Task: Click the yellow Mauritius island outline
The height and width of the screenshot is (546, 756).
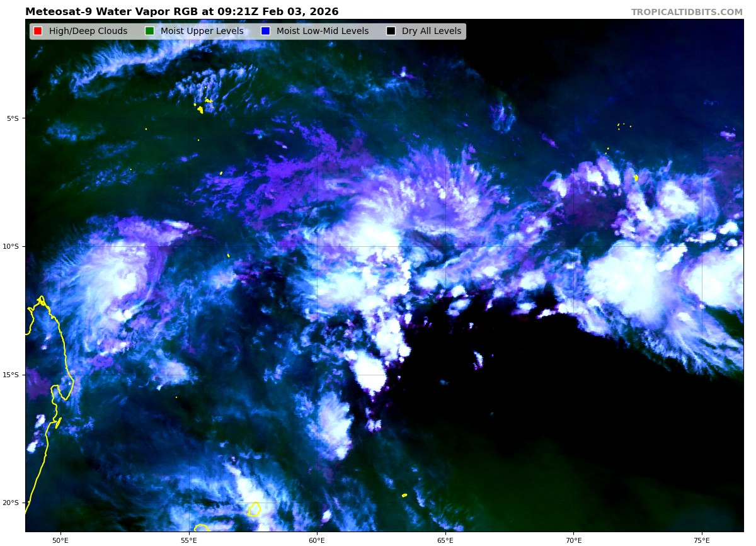Action: 254,509
